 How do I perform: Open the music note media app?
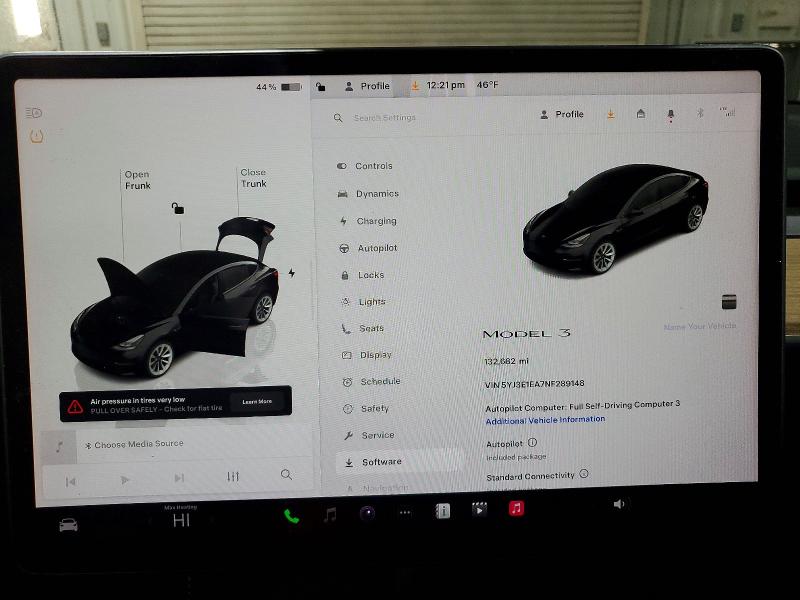coord(330,515)
